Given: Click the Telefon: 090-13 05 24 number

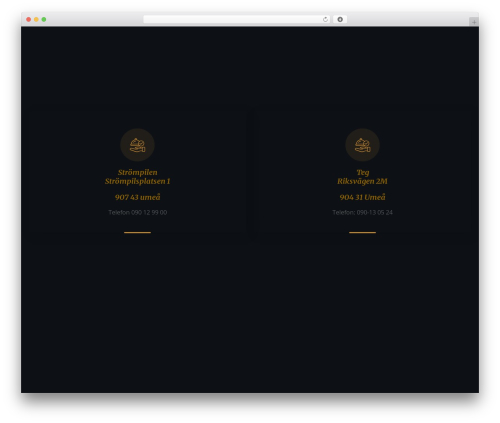Looking at the screenshot, I should [x=362, y=212].
